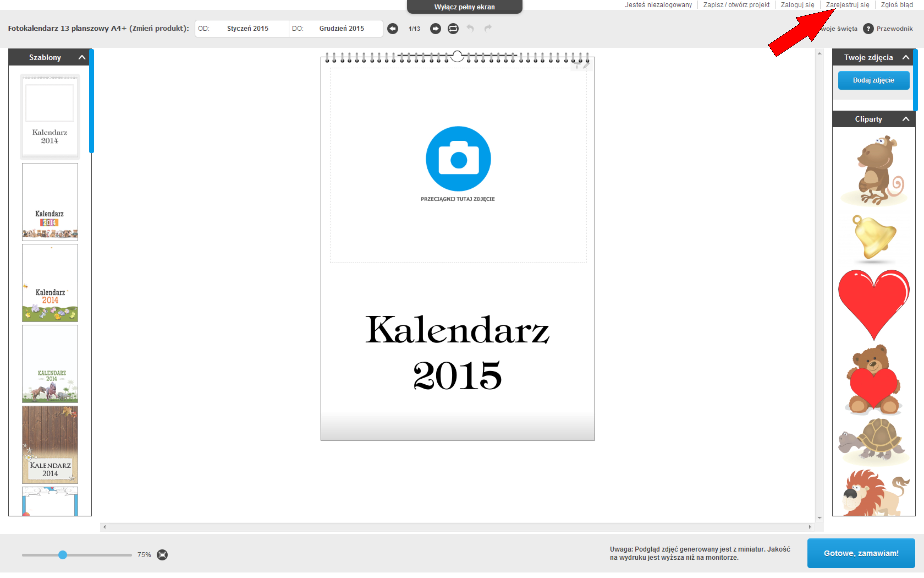This screenshot has height=578, width=924.
Task: Click the Szablony panel blue scrollbar
Action: [92, 101]
